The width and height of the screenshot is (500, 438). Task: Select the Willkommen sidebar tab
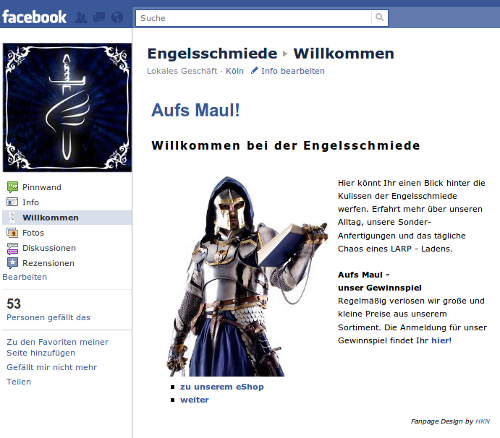(x=67, y=218)
